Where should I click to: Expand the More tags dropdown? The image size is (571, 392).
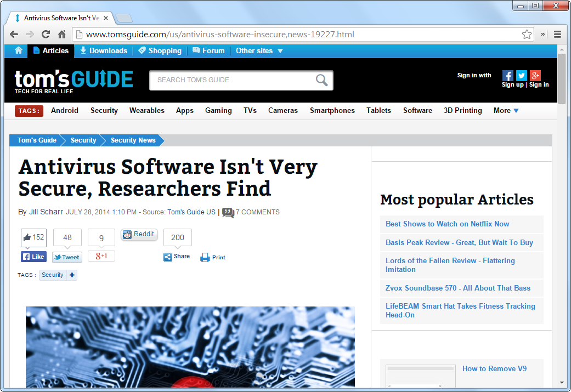(506, 110)
